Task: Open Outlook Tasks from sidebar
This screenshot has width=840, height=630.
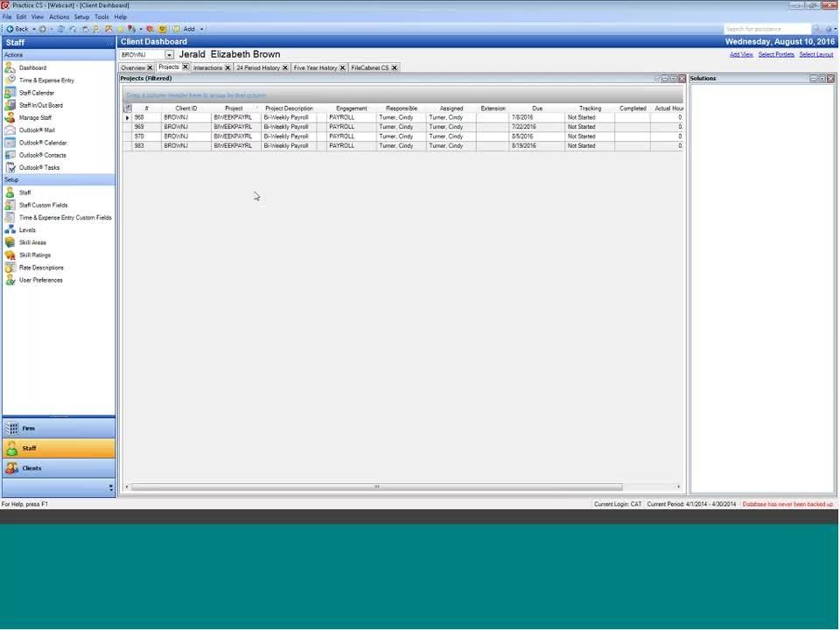Action: (x=39, y=167)
